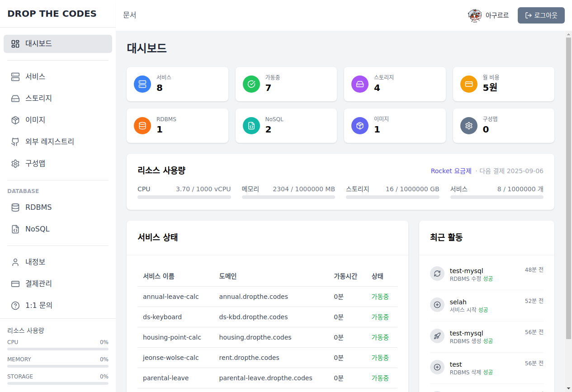This screenshot has height=392, width=572.
Task: Select the 외부 레지스트리 icon
Action: (14, 142)
